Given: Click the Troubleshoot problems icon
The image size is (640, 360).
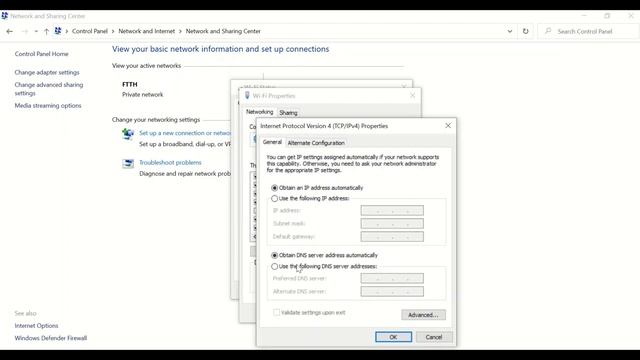Looking at the screenshot, I should [128, 164].
